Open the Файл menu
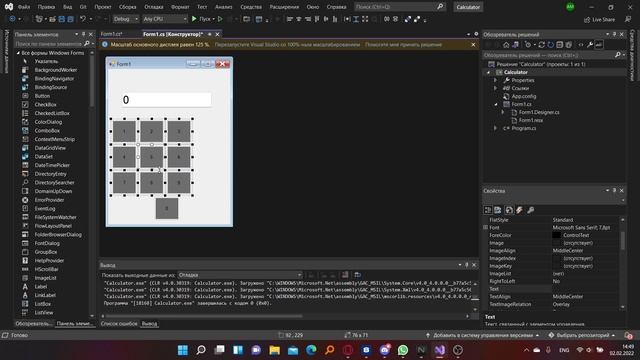This screenshot has width=640, height=360. point(24,7)
